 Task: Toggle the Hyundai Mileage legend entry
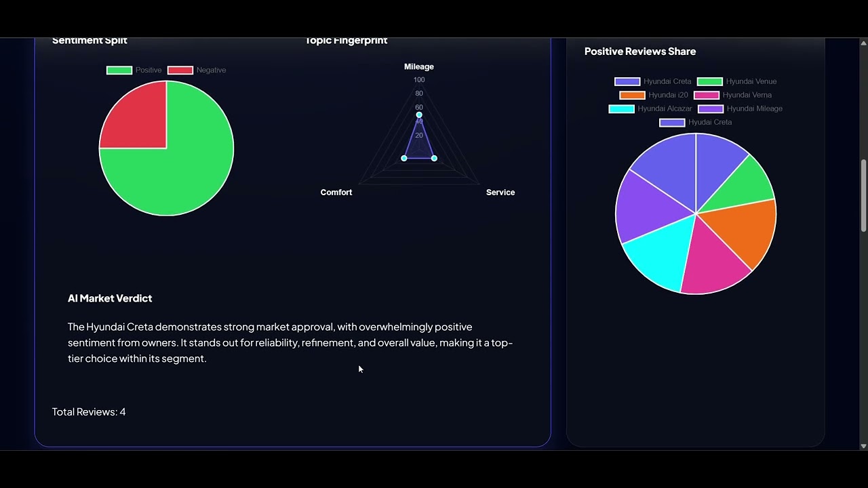[740, 108]
